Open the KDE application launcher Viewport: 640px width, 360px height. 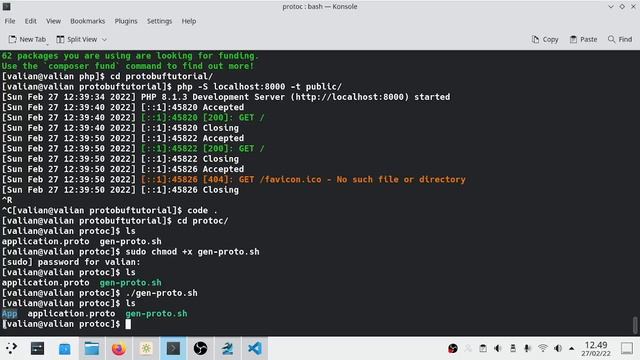pos(11,348)
